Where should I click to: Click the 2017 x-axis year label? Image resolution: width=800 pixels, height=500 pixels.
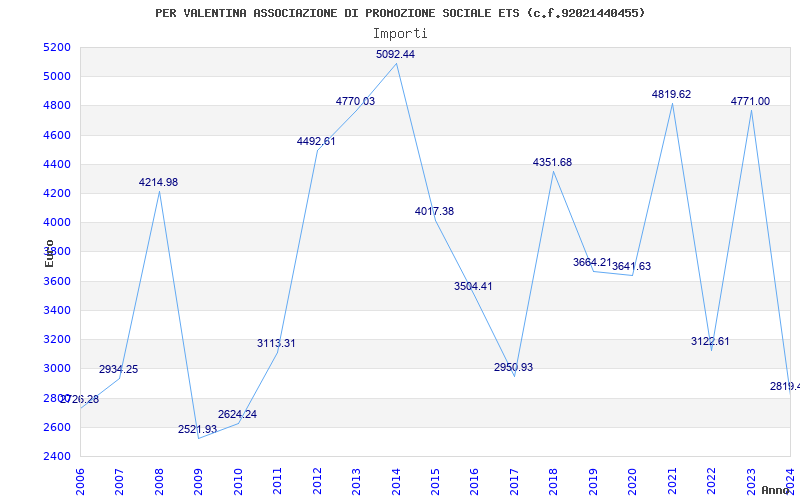point(514,482)
